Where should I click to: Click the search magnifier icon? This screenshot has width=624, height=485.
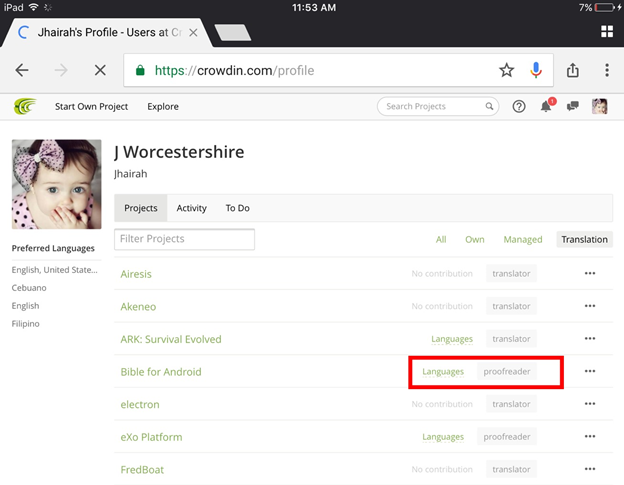489,106
